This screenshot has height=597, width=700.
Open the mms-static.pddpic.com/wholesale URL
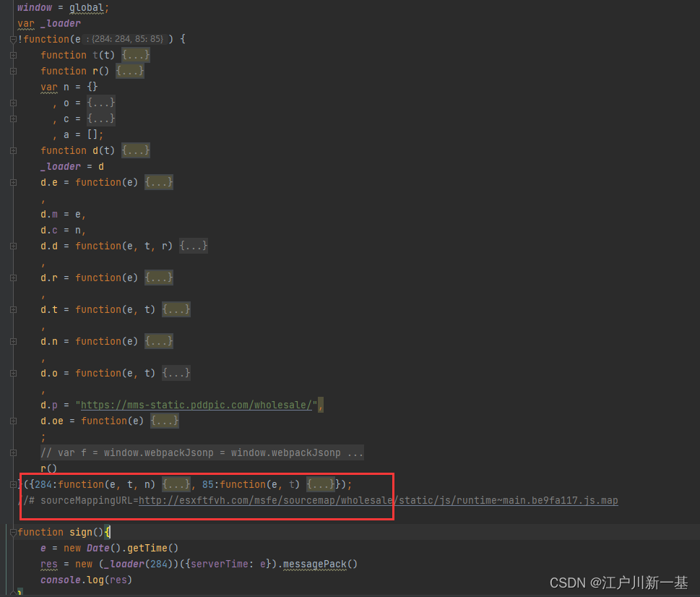point(196,405)
